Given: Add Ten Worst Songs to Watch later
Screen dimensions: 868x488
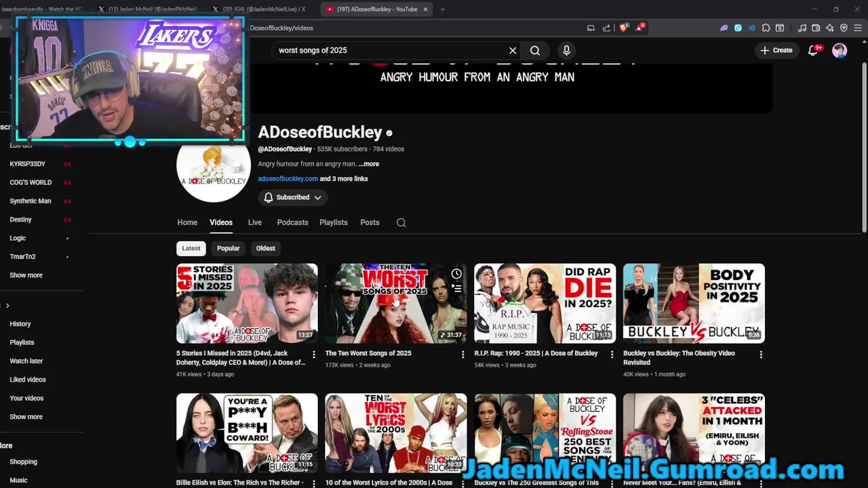Looking at the screenshot, I should pyautogui.click(x=456, y=274).
